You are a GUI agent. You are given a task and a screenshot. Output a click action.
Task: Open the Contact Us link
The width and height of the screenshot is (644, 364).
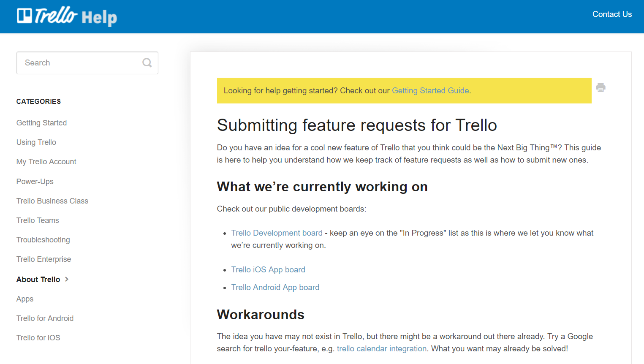(x=612, y=14)
